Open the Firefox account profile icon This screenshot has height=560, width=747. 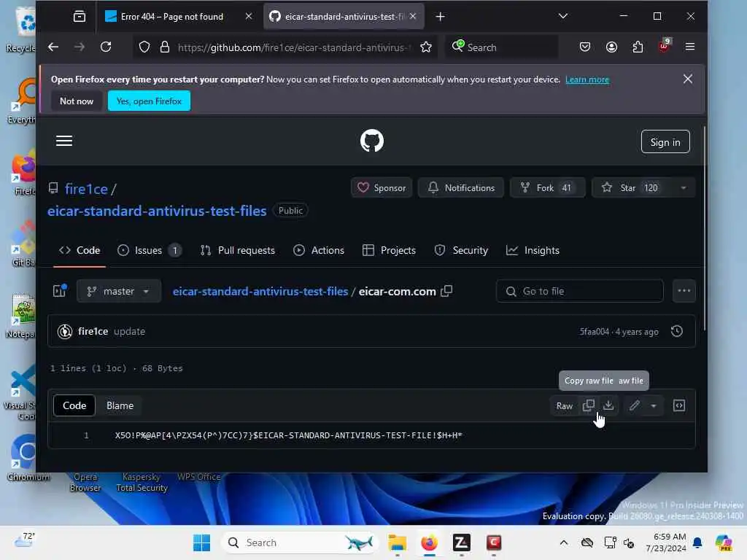click(x=612, y=47)
